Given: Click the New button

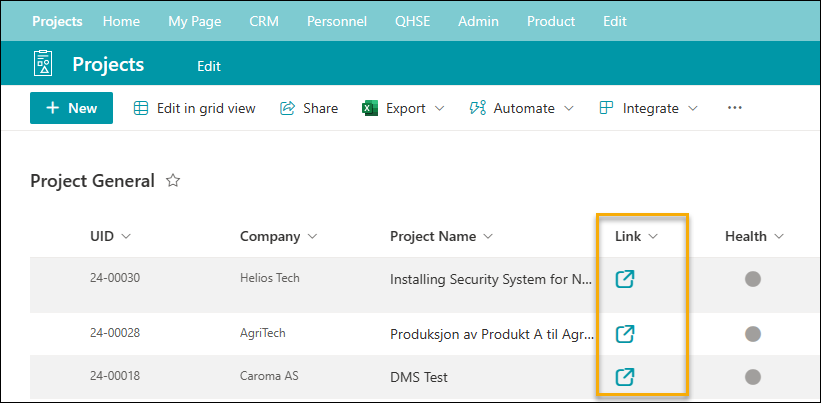Looking at the screenshot, I should click(71, 108).
